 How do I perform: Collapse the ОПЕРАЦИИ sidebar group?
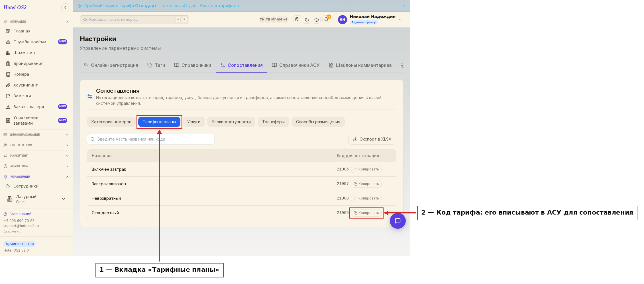click(36, 22)
